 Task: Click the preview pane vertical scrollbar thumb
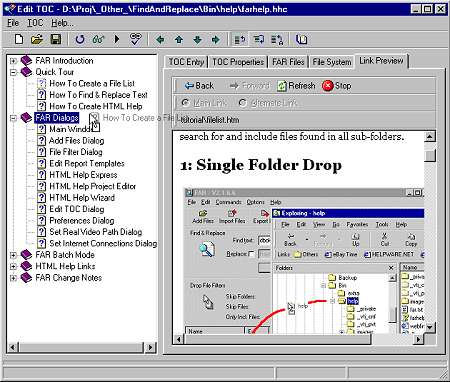430,156
